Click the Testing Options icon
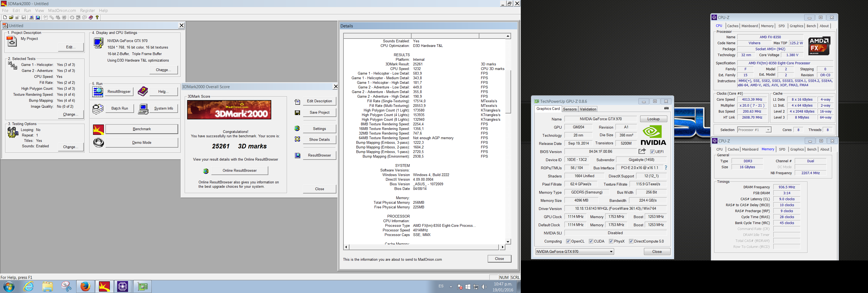The image size is (868, 293). pyautogui.click(x=13, y=132)
